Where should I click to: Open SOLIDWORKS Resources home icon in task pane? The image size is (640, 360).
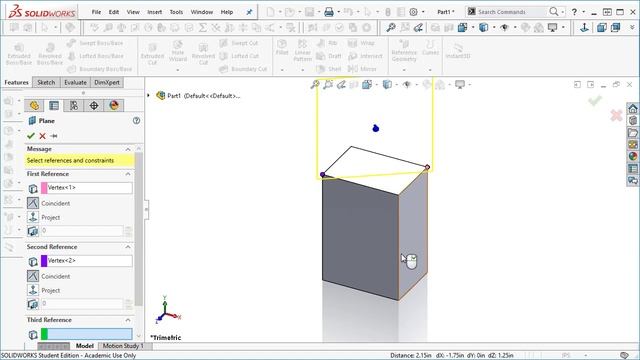[633, 109]
